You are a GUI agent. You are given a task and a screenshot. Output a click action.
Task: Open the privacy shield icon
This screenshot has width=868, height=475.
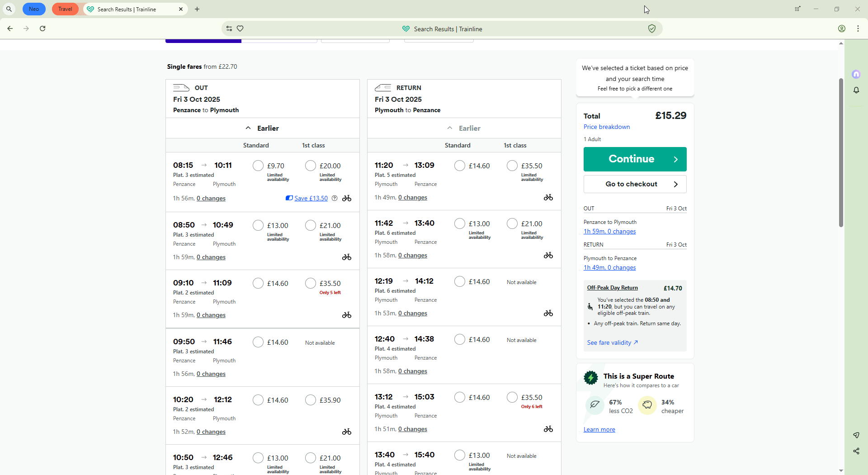652,28
